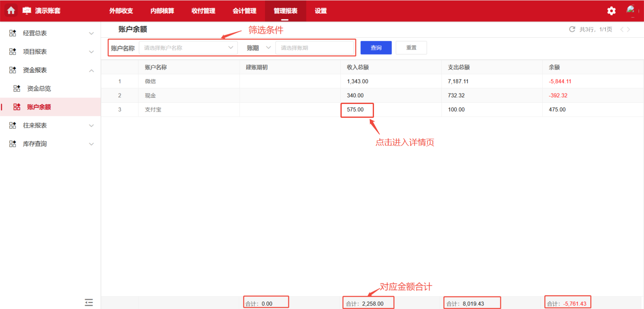Click the collapse sidebar icon at bottom left

(88, 302)
